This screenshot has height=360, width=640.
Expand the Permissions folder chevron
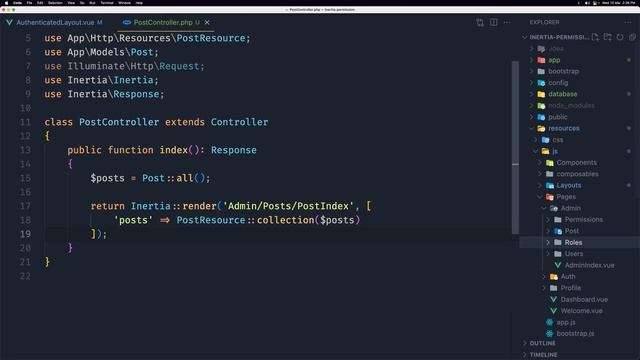pos(548,220)
